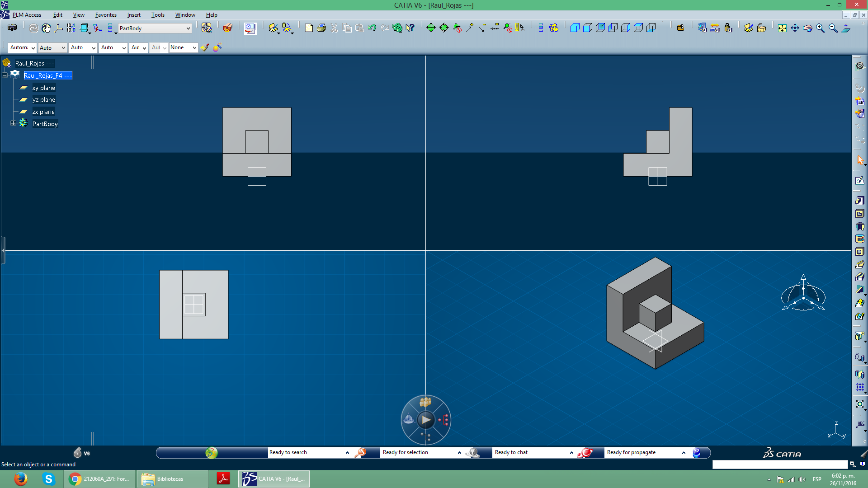Screen dimensions: 868x488
Task: Open Skype from the taskbar
Action: coord(48,479)
